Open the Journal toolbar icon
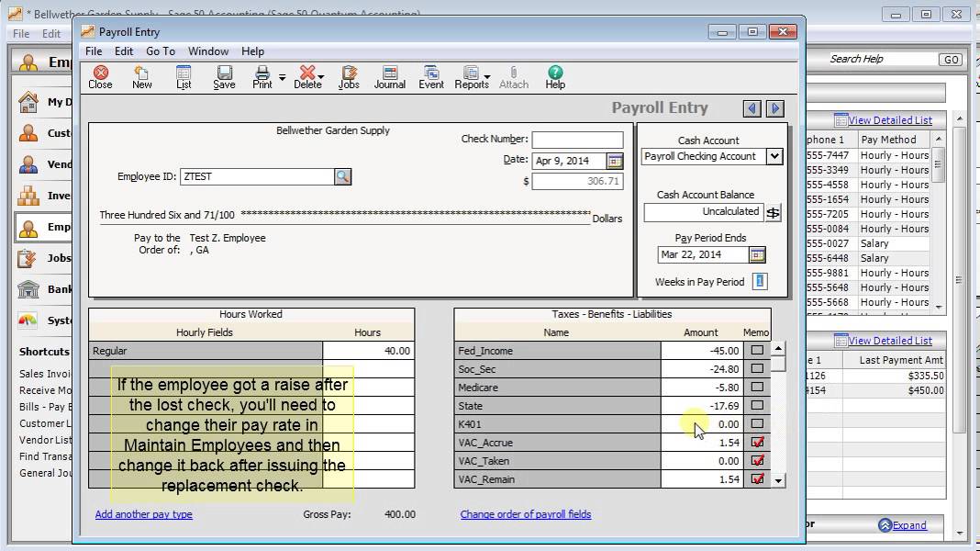The height and width of the screenshot is (551, 980). pyautogui.click(x=389, y=77)
